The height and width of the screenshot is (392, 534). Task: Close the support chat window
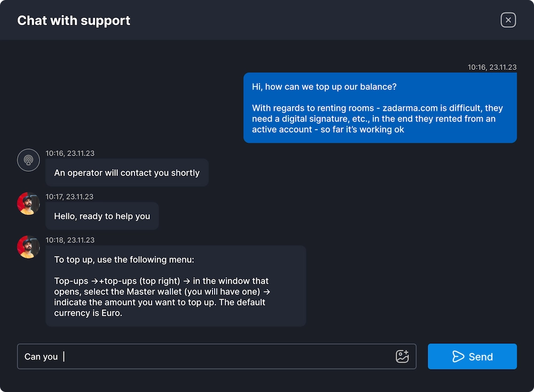[508, 20]
